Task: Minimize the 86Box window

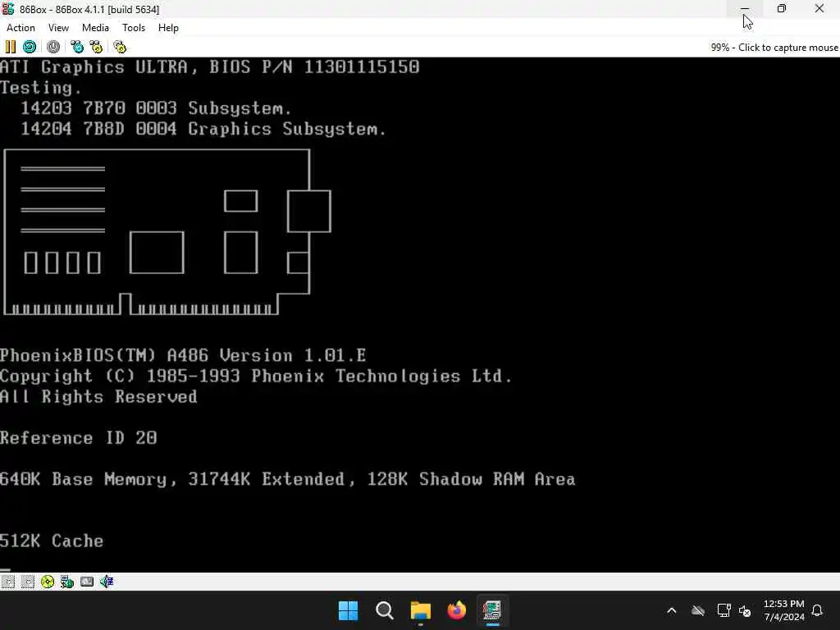Action: point(745,9)
